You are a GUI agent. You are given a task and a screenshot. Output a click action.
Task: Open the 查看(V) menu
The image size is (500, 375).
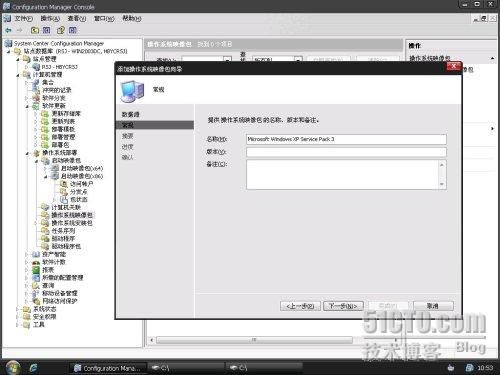pyautogui.click(x=77, y=18)
